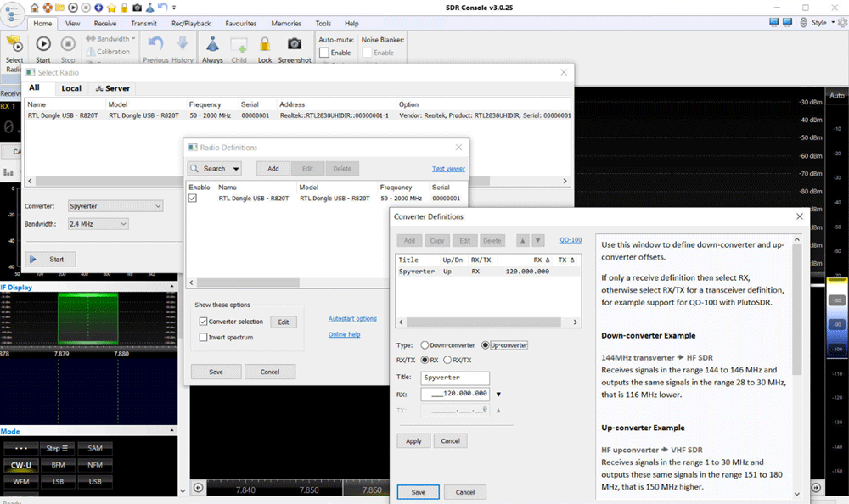Image resolution: width=849 pixels, height=504 pixels.
Task: Click Start button in Select Radio dialog
Action: pos(50,260)
